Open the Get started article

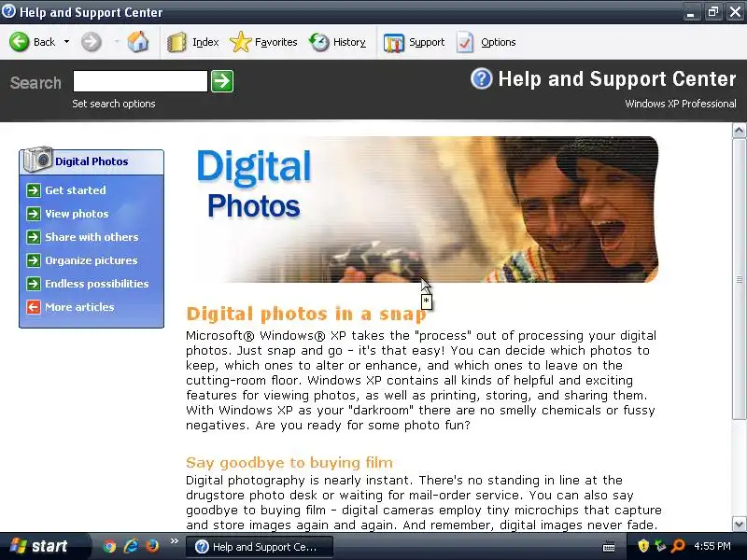click(76, 190)
